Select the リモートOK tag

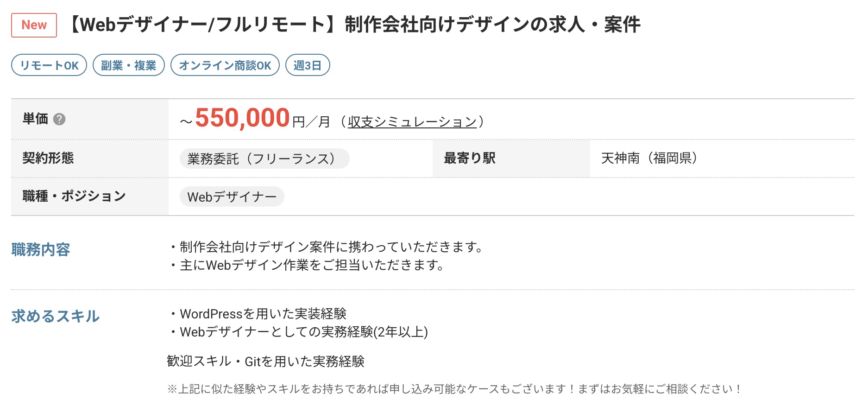(49, 65)
